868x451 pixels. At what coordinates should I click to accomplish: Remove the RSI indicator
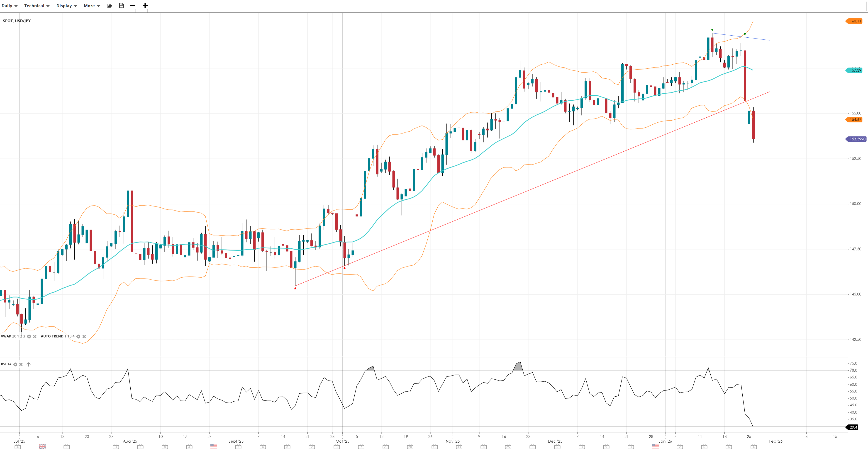21,364
